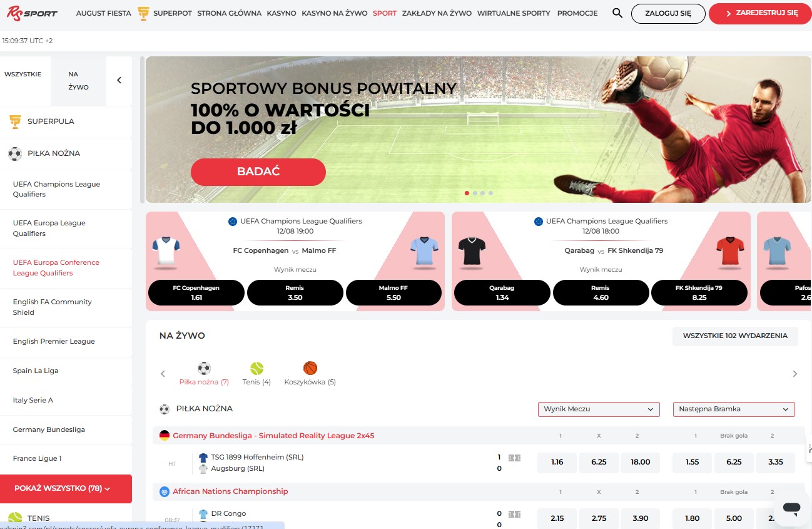
Task: Open the Wynik Meczu dropdown
Action: point(599,409)
